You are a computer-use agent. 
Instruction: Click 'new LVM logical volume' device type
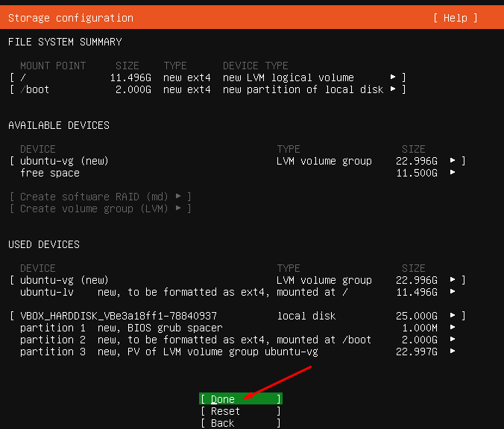pyautogui.click(x=289, y=77)
